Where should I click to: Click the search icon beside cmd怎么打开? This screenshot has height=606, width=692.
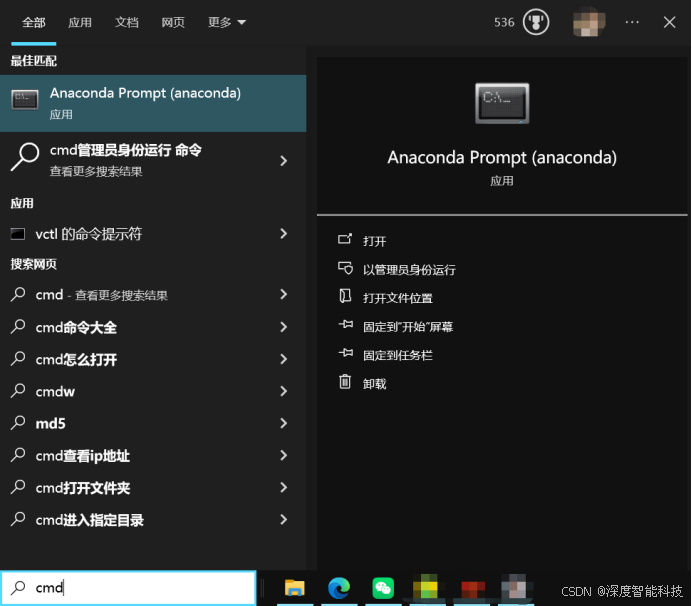pyautogui.click(x=18, y=359)
